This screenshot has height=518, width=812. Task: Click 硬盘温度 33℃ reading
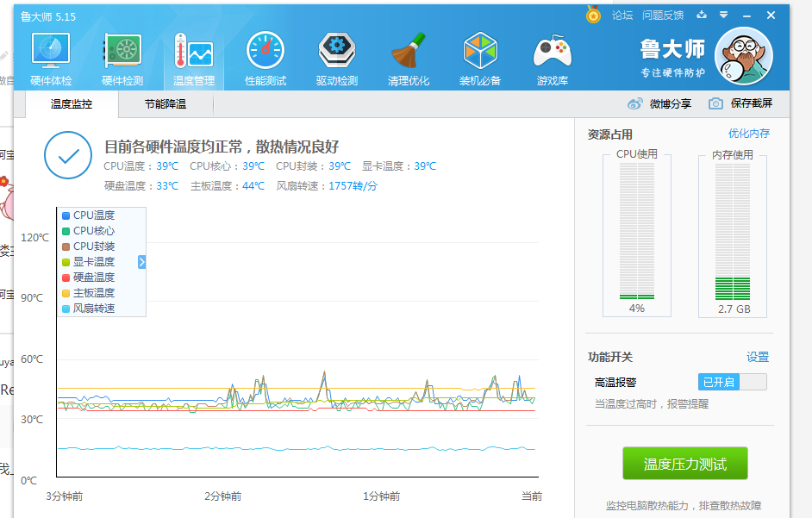[141, 185]
